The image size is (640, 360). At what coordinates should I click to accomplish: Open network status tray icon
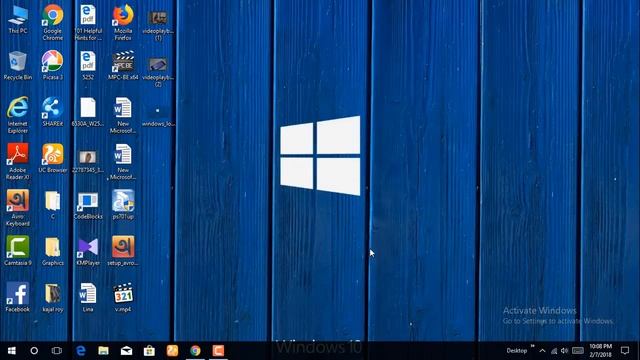[x=554, y=351]
